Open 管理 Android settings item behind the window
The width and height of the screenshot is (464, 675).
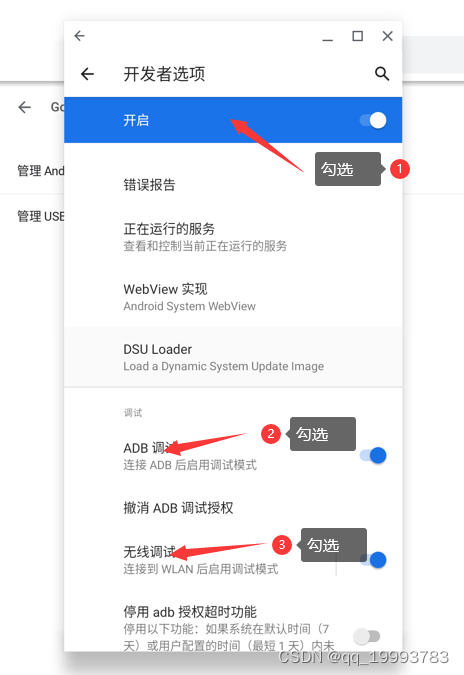tap(40, 171)
